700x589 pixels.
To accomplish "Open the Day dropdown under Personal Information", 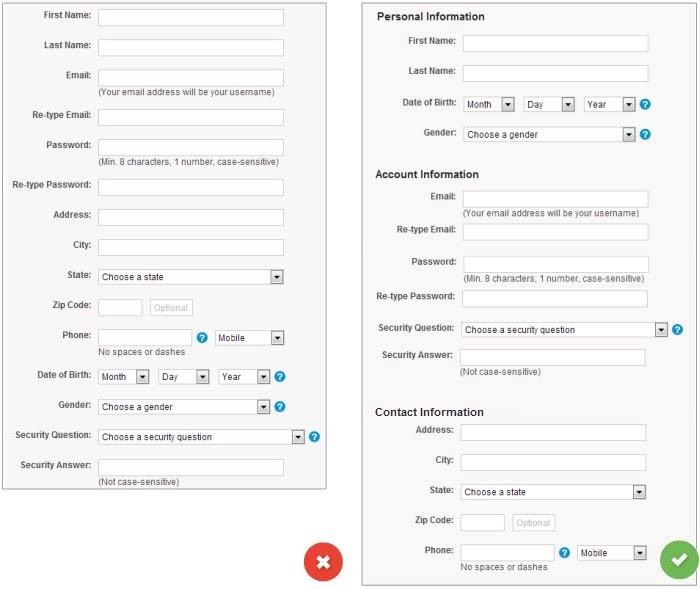I will click(549, 104).
